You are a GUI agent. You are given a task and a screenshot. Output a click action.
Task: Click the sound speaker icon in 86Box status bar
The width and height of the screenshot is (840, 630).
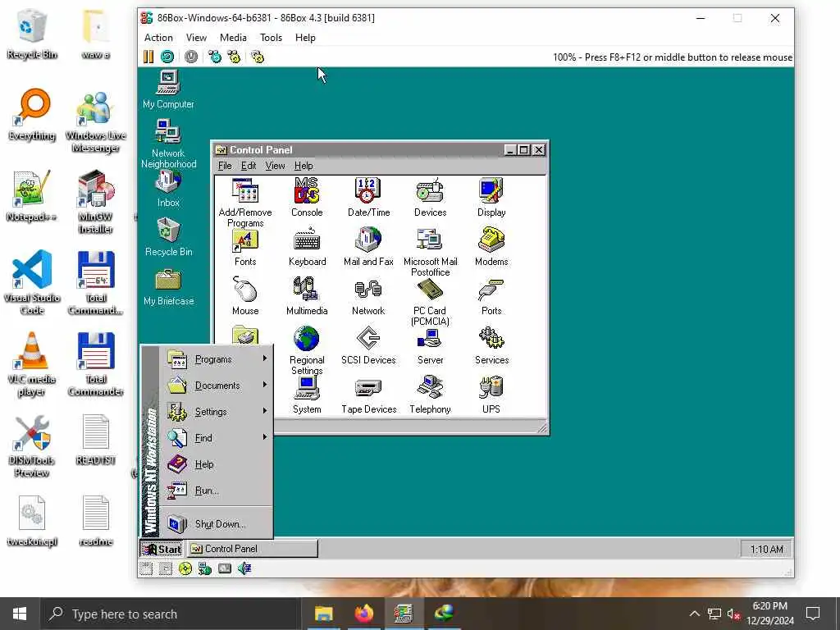tap(244, 568)
